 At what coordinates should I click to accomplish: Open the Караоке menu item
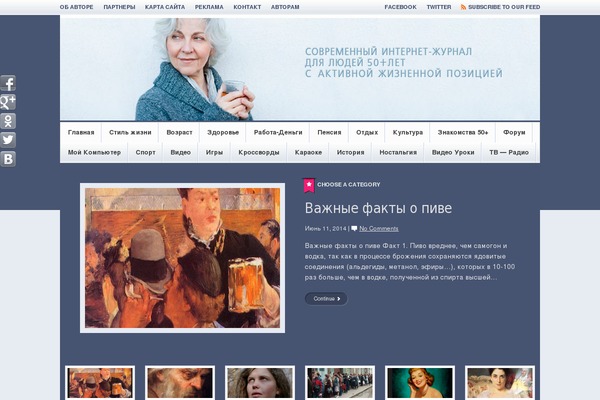[x=308, y=152]
